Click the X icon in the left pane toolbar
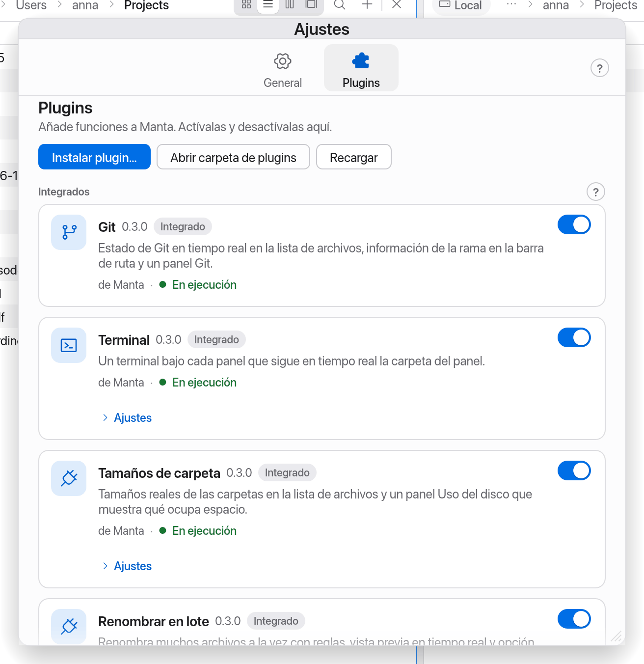This screenshot has height=664, width=644. click(397, 4)
